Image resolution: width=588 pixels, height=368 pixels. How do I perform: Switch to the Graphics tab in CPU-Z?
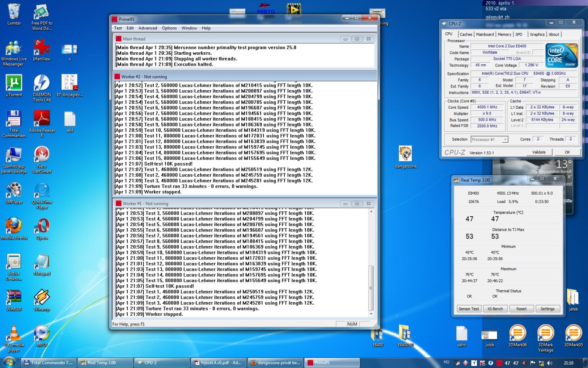pyautogui.click(x=537, y=35)
